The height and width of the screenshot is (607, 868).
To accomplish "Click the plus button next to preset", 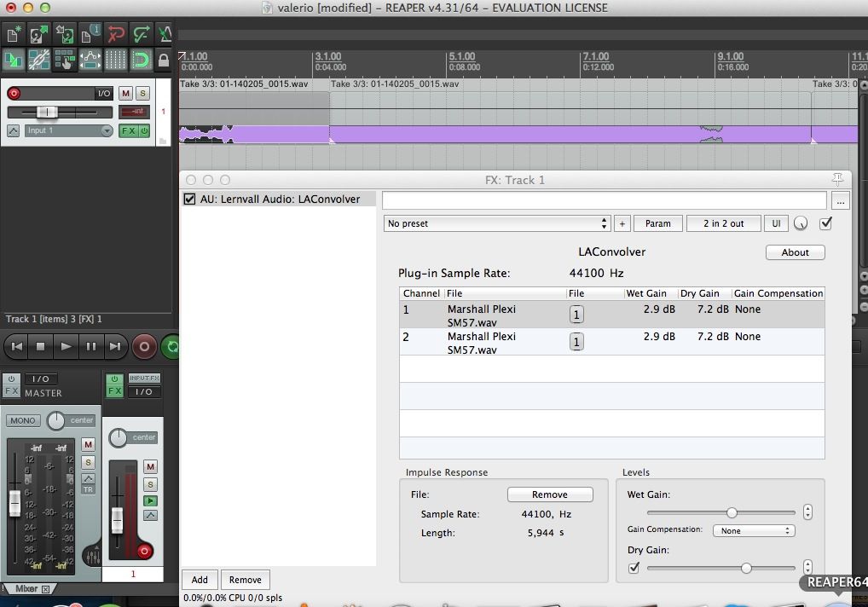I will (622, 223).
